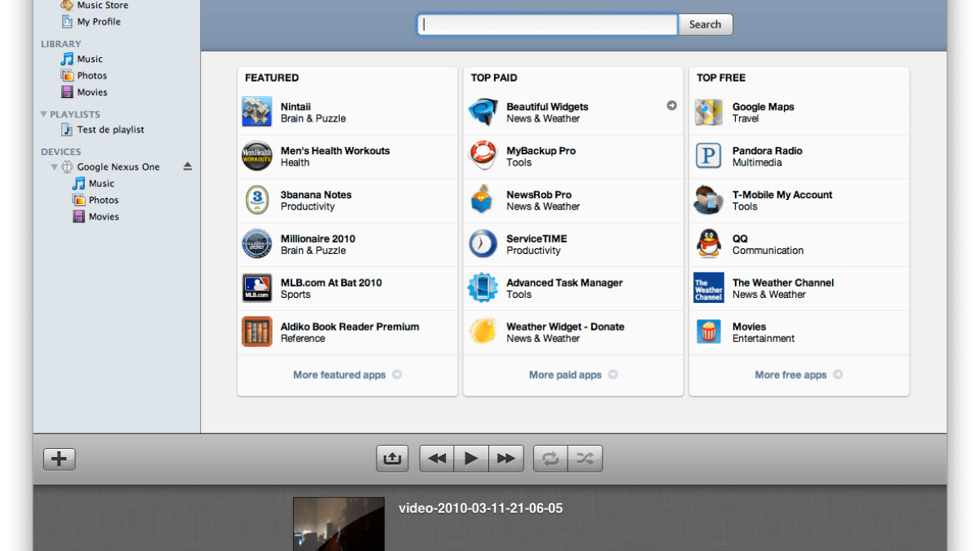The height and width of the screenshot is (551, 980).
Task: Skip forward with the fast-forward button
Action: pyautogui.click(x=506, y=459)
